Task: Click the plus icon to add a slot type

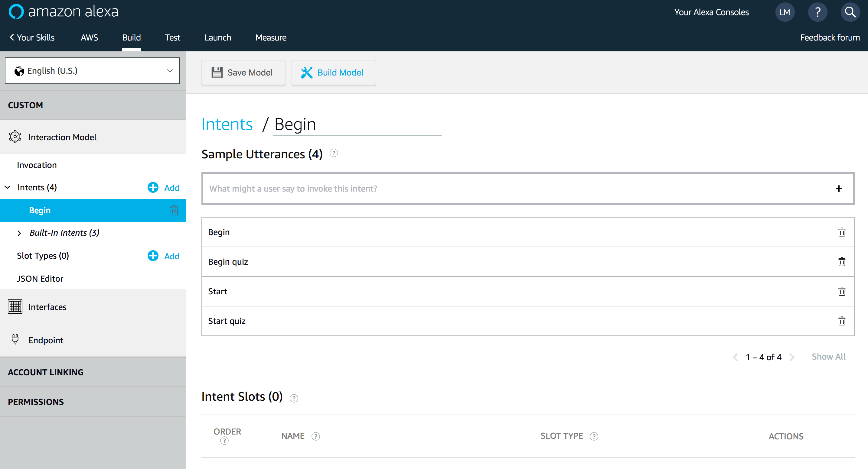Action: [153, 256]
